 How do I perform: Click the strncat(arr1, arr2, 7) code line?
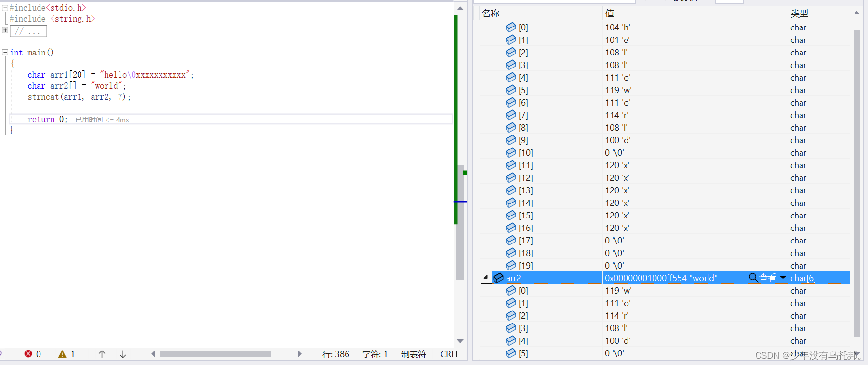(x=79, y=97)
